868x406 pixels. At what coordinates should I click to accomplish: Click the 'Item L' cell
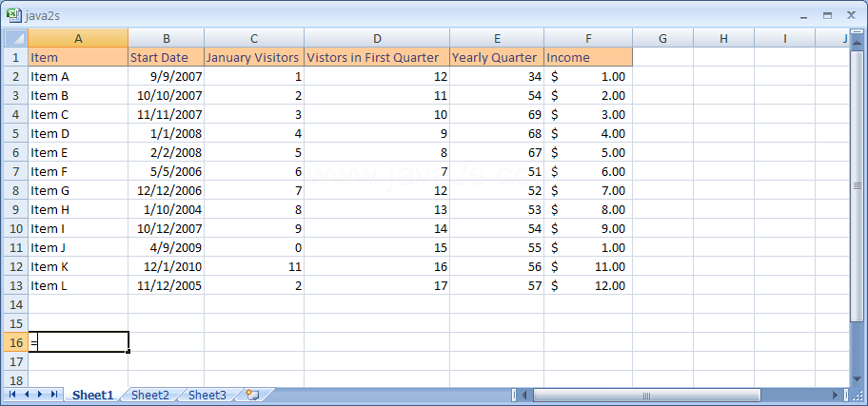point(78,285)
